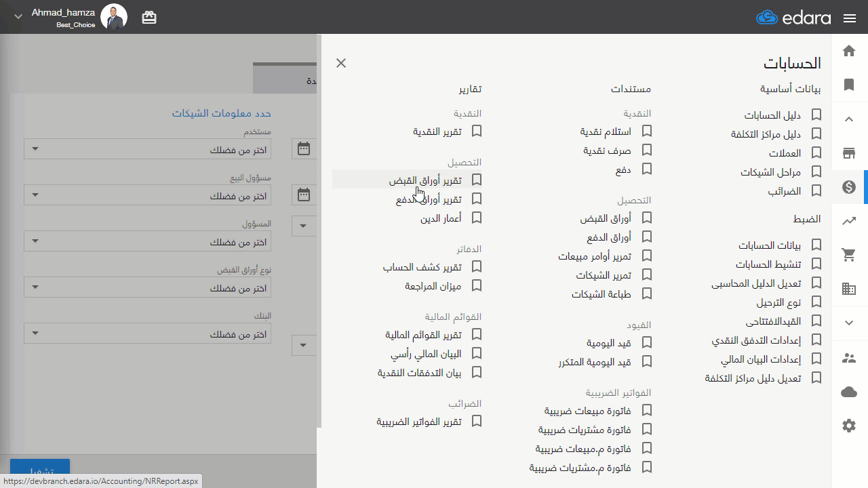Open the upper date picker calendar icon

(304, 148)
